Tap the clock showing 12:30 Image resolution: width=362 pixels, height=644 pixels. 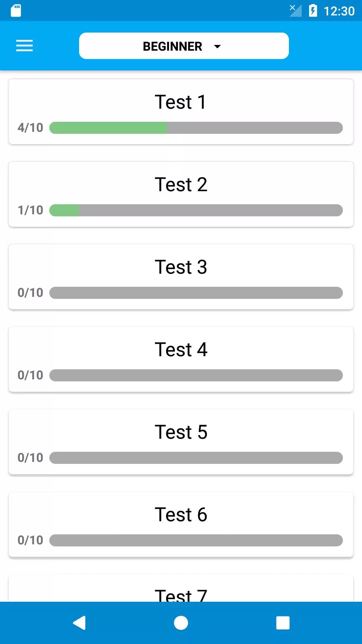tap(339, 11)
